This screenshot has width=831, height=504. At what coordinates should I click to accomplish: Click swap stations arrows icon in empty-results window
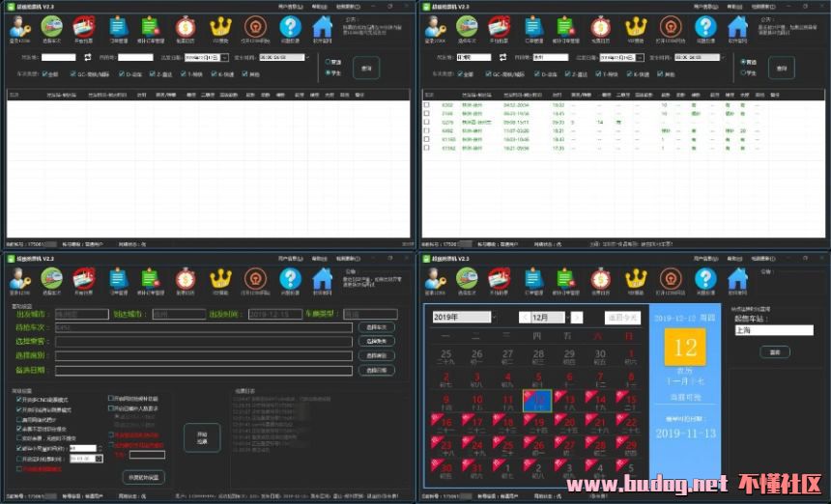pyautogui.click(x=88, y=57)
